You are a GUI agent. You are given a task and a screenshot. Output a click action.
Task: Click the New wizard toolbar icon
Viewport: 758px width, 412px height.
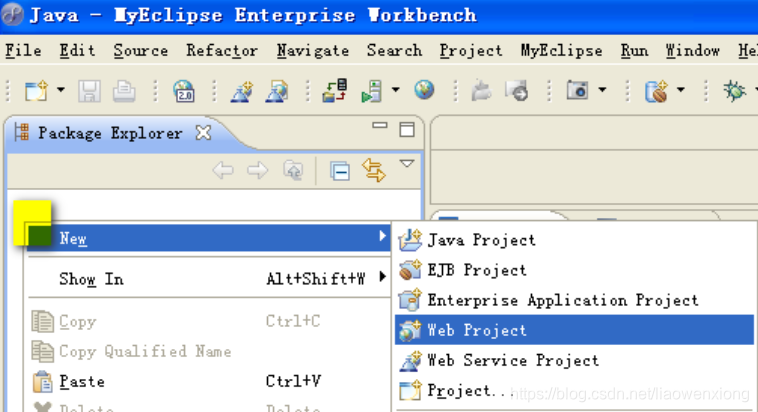36,90
